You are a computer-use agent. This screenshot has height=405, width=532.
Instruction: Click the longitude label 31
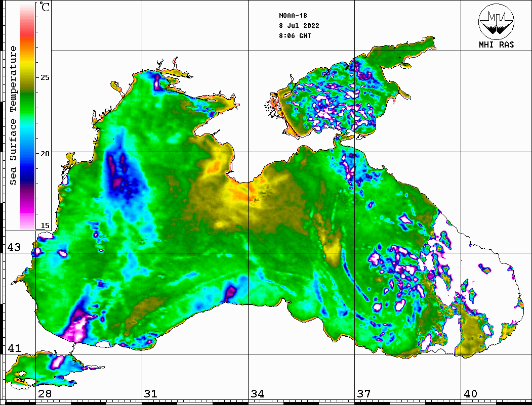point(150,394)
